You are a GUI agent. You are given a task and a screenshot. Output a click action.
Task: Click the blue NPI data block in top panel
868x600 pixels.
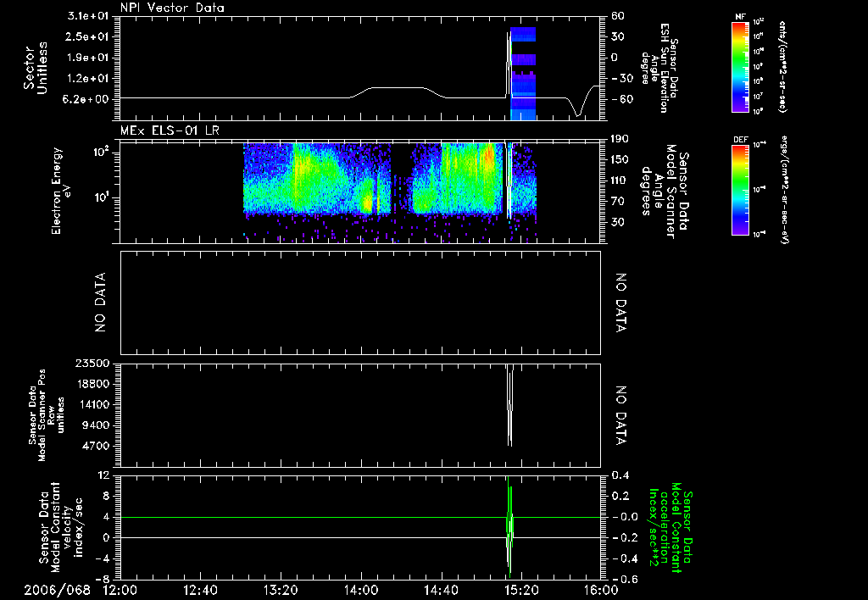522,73
